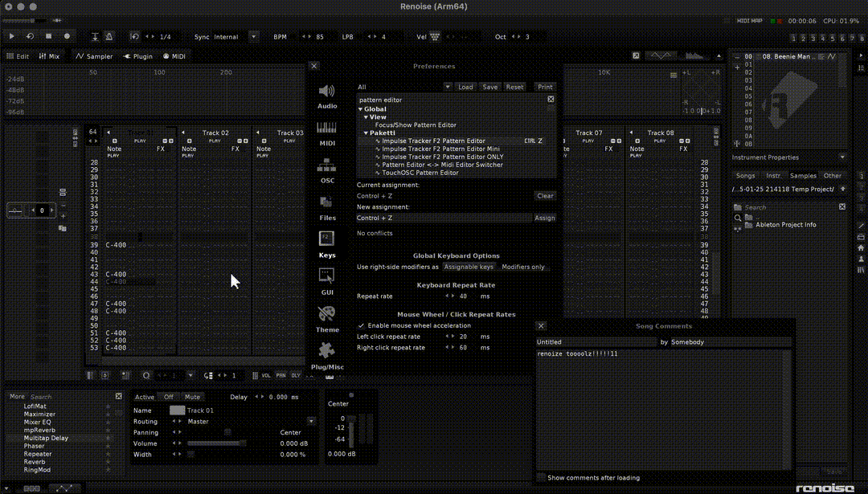Toggle the metronome icon in transport

coord(109,37)
